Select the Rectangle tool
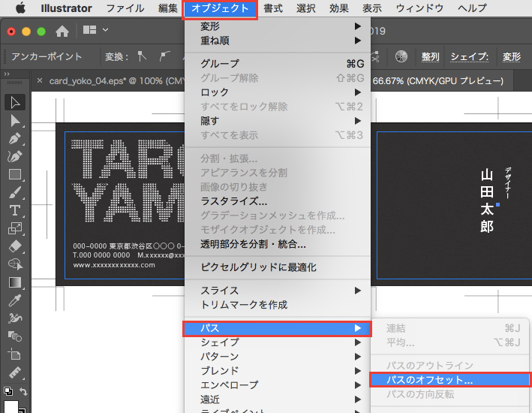 point(14,174)
